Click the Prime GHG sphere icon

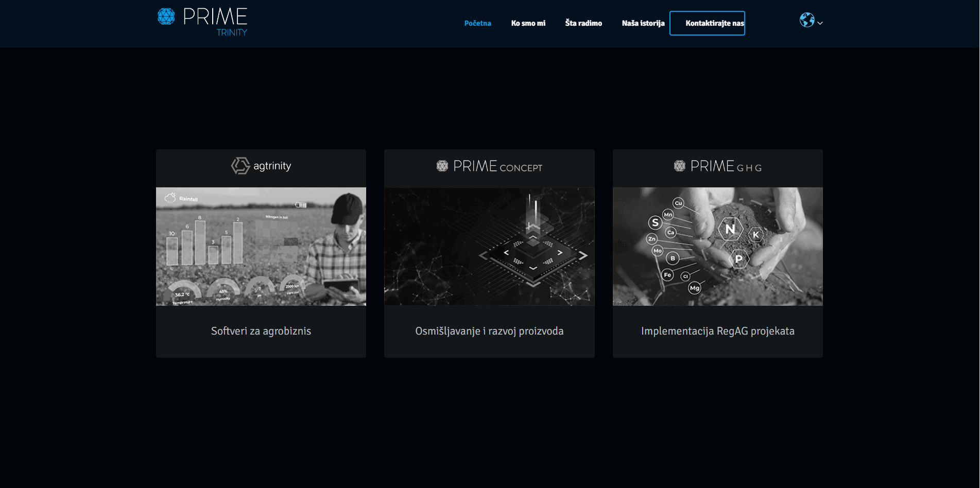coord(680,166)
